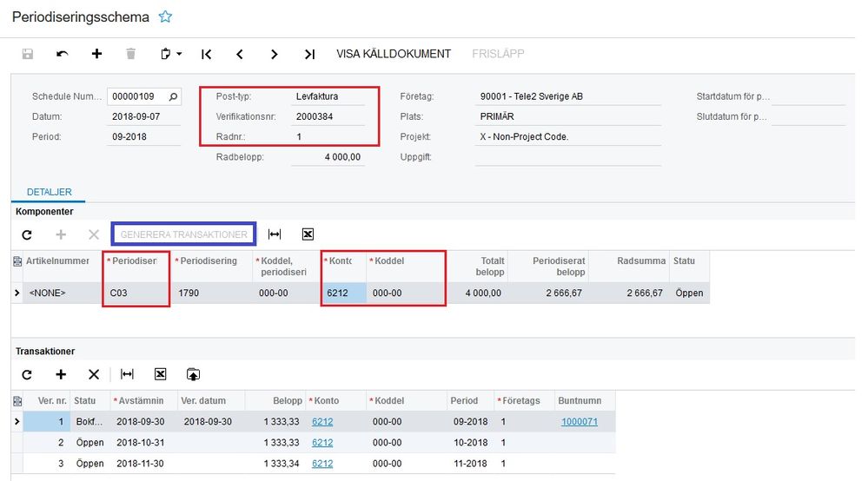Delete the selected Transaktioner row

[94, 374]
